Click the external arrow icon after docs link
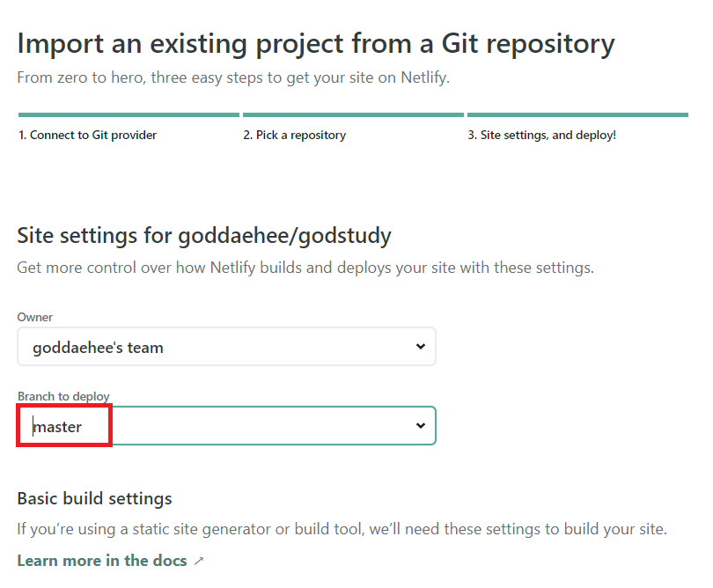This screenshot has height=588, width=713. 199,562
